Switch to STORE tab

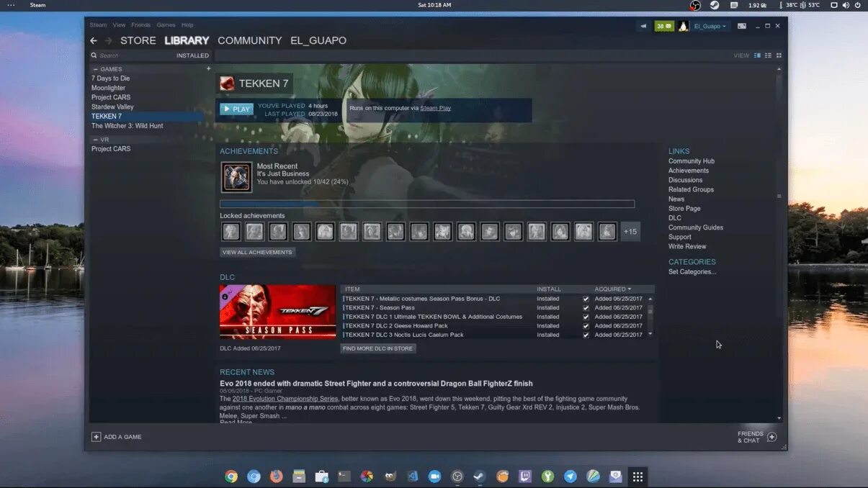pyautogui.click(x=138, y=41)
